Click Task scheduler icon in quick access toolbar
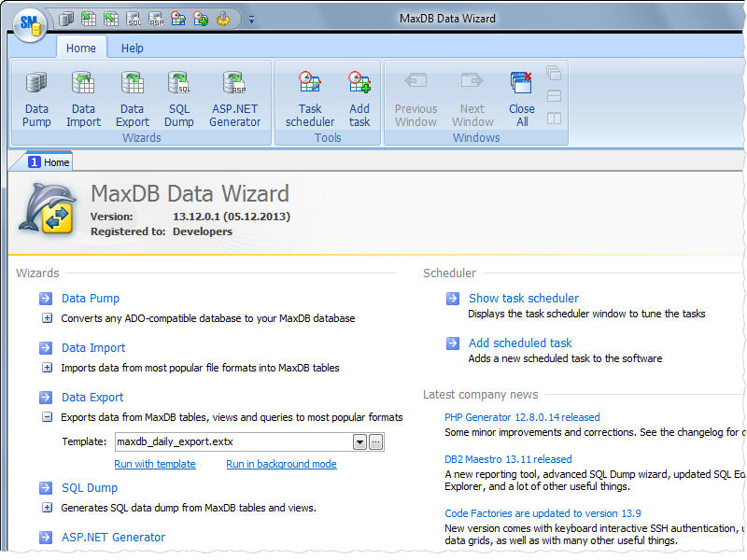 [178, 19]
